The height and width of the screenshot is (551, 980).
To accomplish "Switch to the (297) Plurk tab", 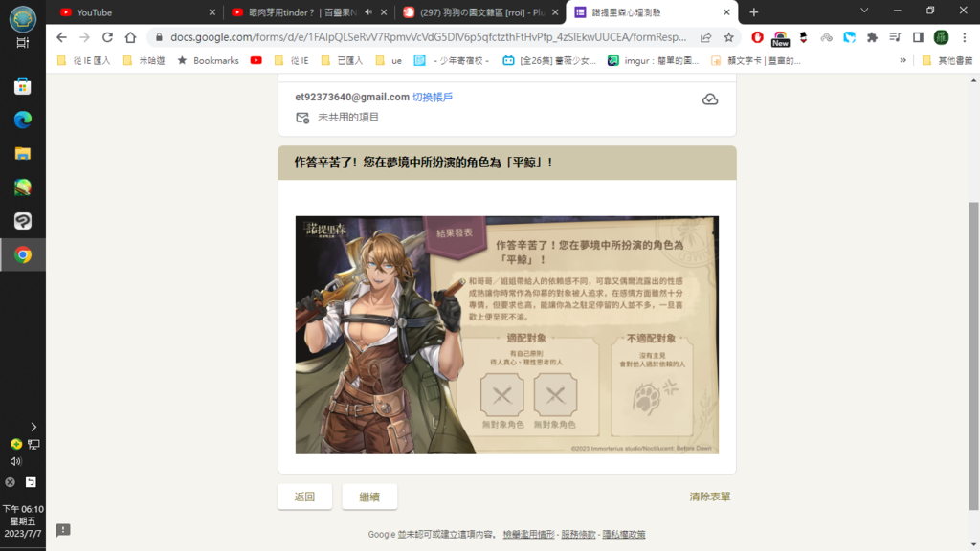I will [480, 12].
